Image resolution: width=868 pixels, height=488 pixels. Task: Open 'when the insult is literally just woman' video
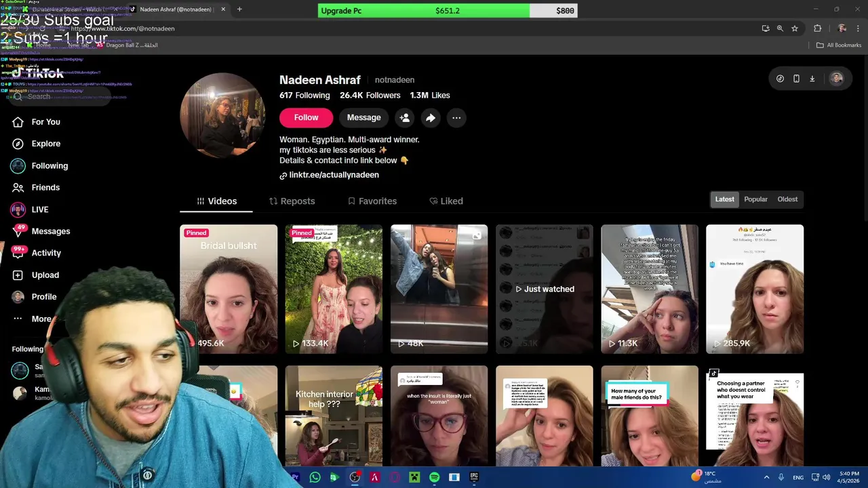point(439,416)
